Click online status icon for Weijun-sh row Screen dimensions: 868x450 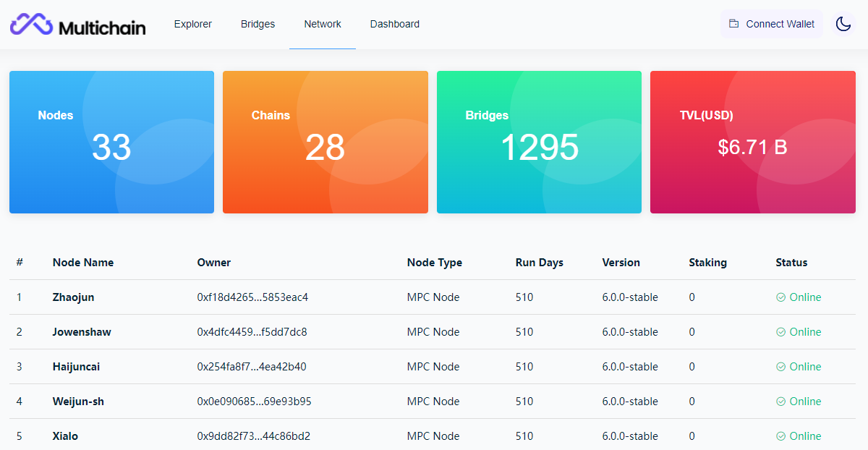pyautogui.click(x=780, y=402)
